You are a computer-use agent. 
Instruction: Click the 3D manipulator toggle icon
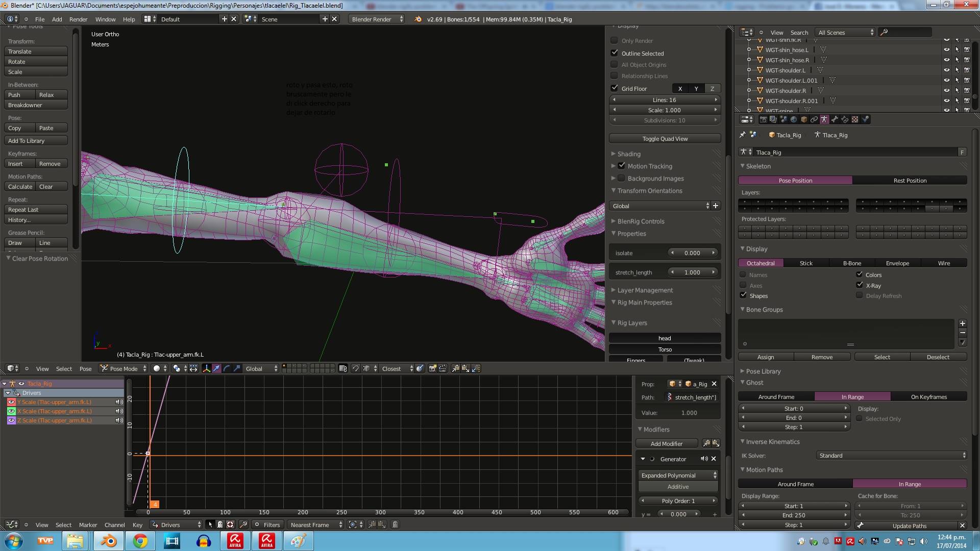click(x=206, y=368)
